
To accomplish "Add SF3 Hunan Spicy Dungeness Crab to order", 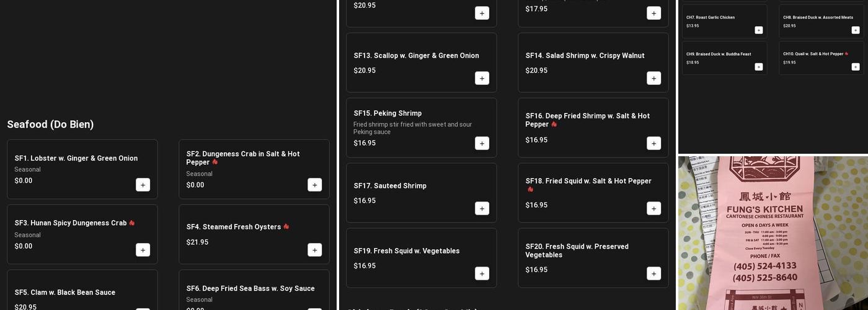I will tap(143, 250).
